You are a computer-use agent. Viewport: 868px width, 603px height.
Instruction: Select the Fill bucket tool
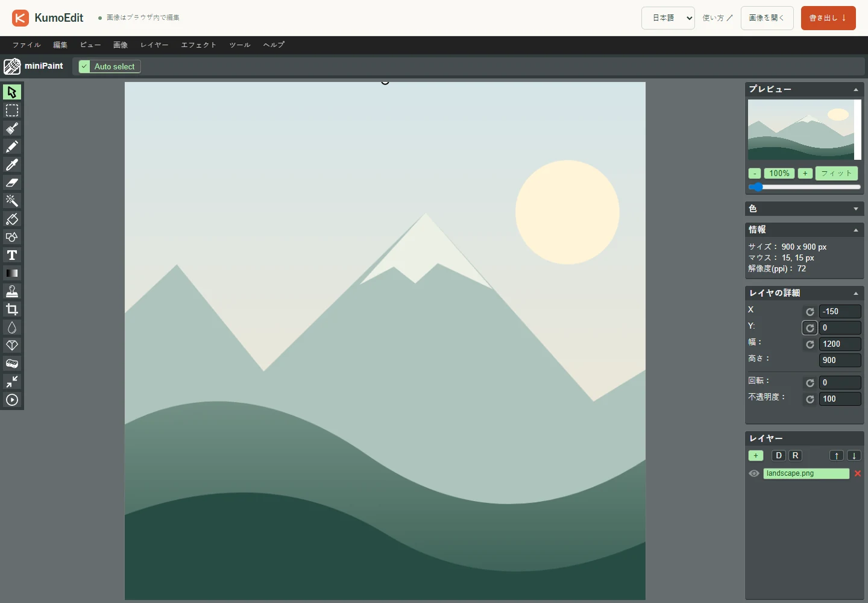pyautogui.click(x=12, y=219)
